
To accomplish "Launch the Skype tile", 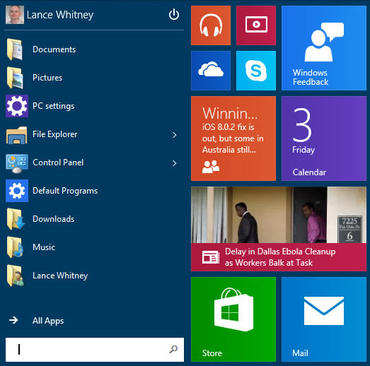I will 256,70.
